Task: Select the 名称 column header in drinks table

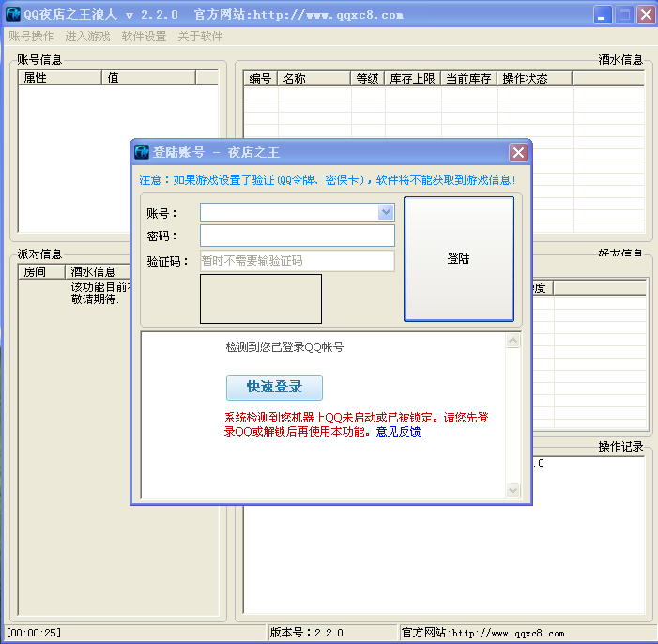Action: (314, 79)
